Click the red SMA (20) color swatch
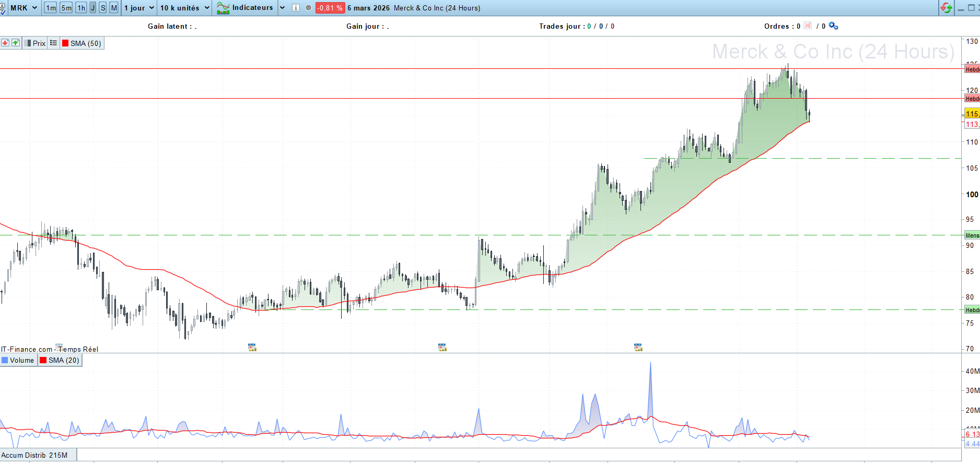Screen dimensions: 980x465 coord(43,360)
